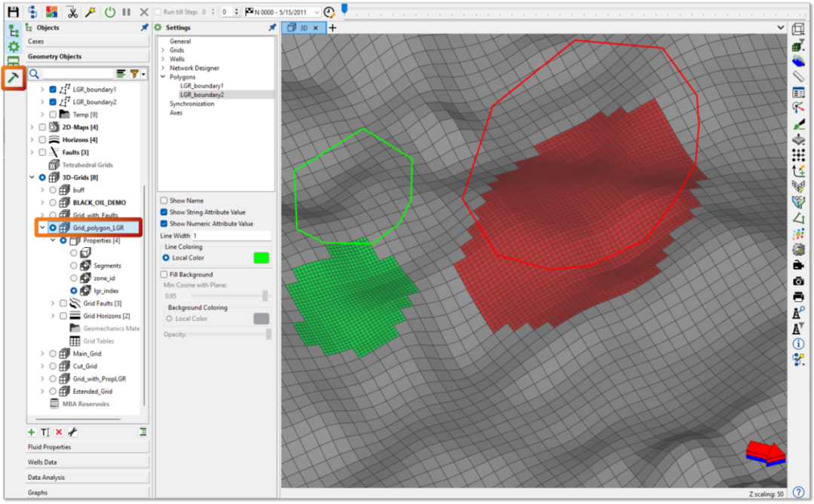Click the QC map check icon
814x504 pixels.
tap(798, 202)
